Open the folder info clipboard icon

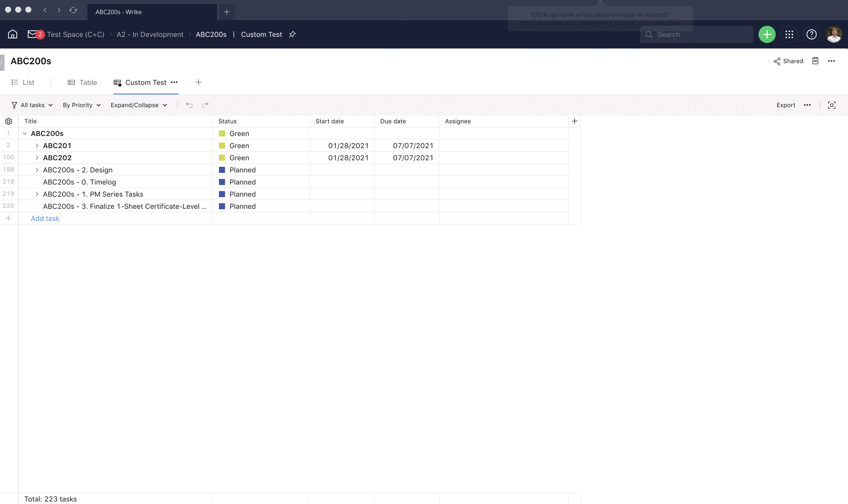pyautogui.click(x=815, y=61)
